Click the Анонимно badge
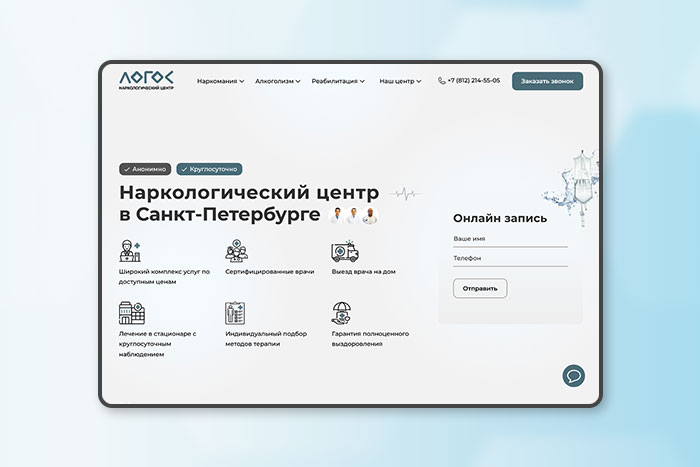The width and height of the screenshot is (700, 467). (145, 169)
